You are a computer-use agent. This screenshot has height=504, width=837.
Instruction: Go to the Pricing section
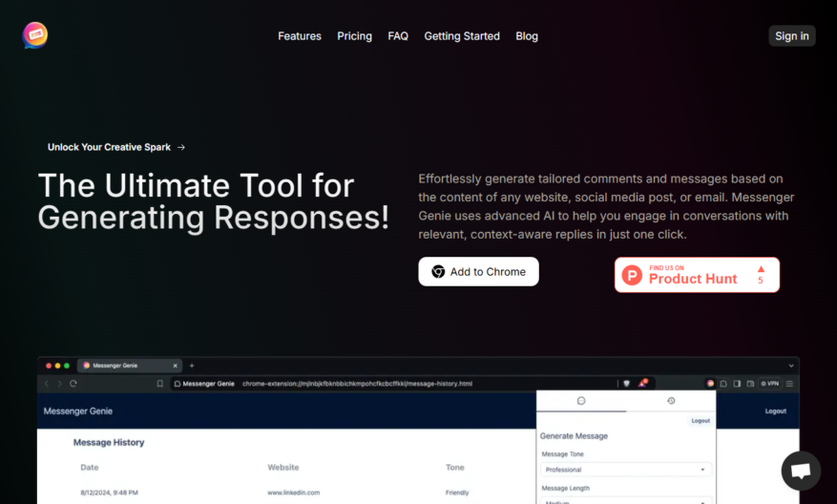(x=354, y=36)
